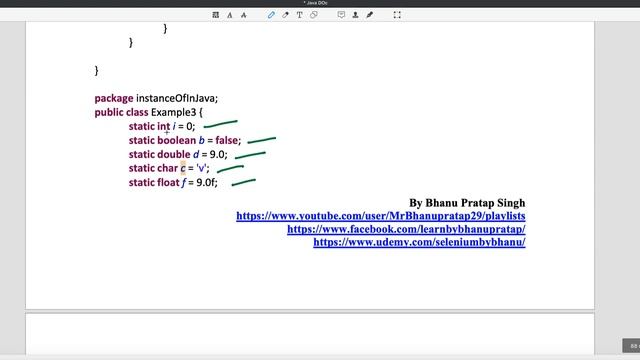
Task: Click the line 'static char c = 'v';'
Action: (x=169, y=168)
